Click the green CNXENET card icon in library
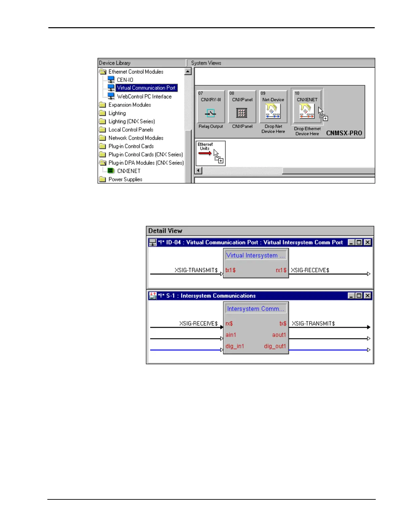The width and height of the screenshot is (411, 532). tap(111, 171)
